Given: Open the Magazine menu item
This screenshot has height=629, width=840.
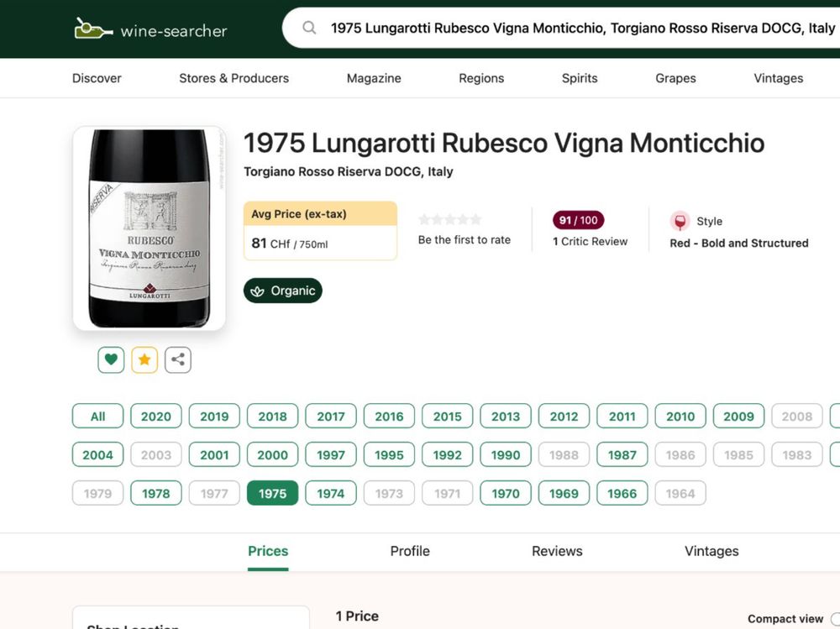Looking at the screenshot, I should (x=373, y=78).
